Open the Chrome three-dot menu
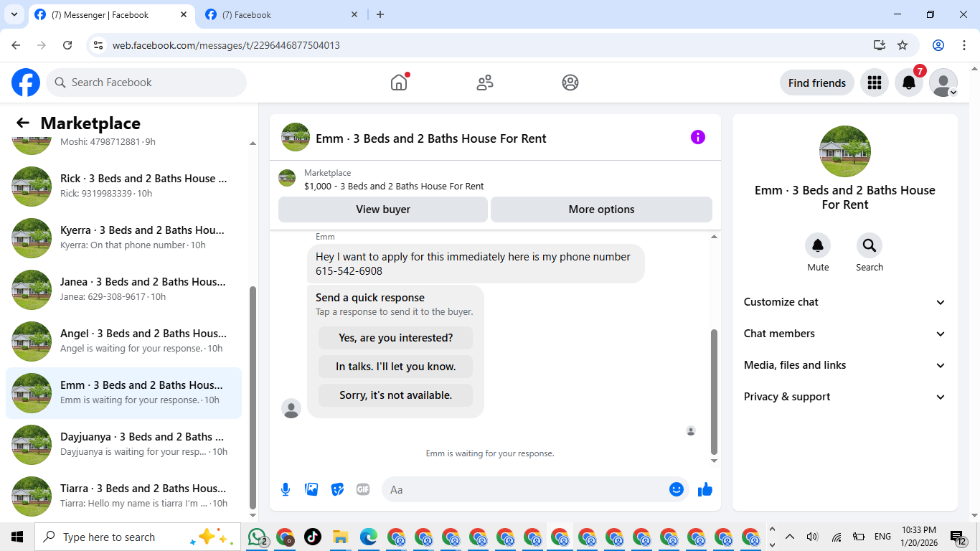Viewport: 980px width, 551px height. tap(964, 45)
